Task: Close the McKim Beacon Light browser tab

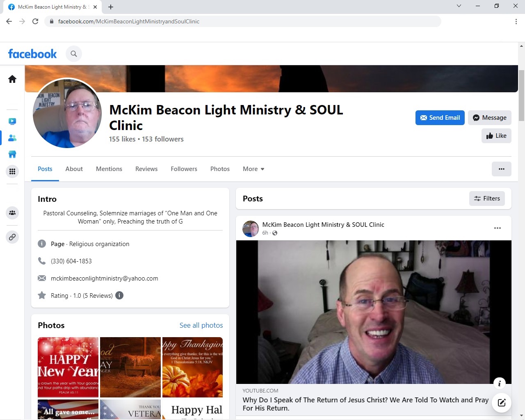Action: coord(95,7)
